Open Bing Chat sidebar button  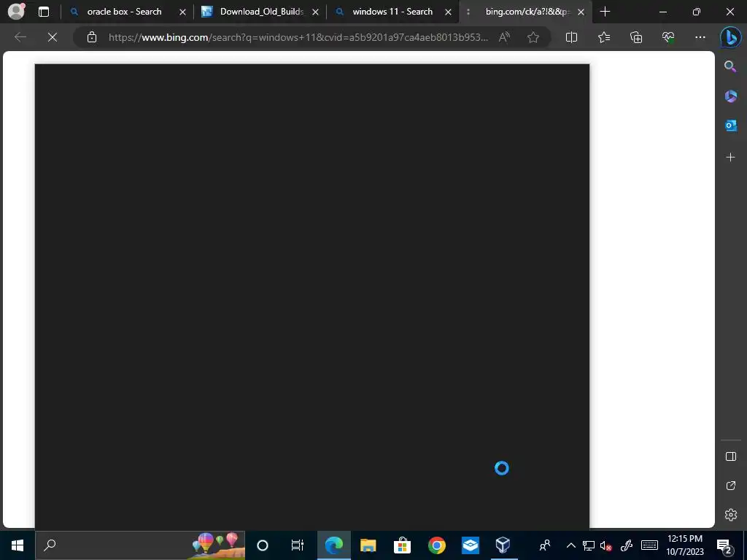point(730,37)
